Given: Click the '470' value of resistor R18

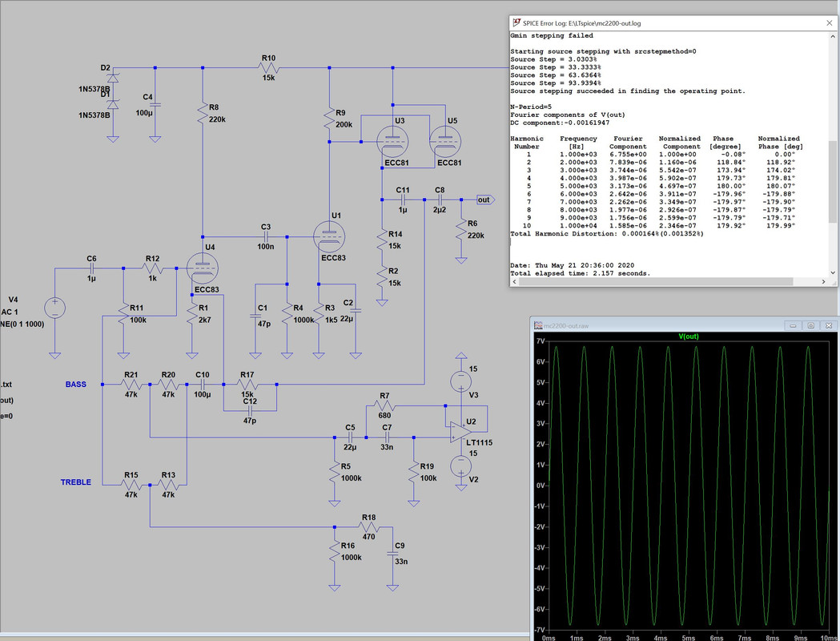Looking at the screenshot, I should click(x=368, y=537).
